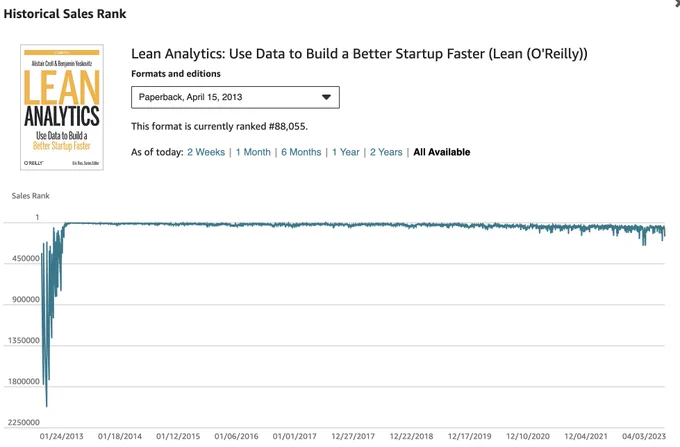Screen dimensions: 680x447
Task: Click the Lean Analytics book title
Action: (359, 54)
